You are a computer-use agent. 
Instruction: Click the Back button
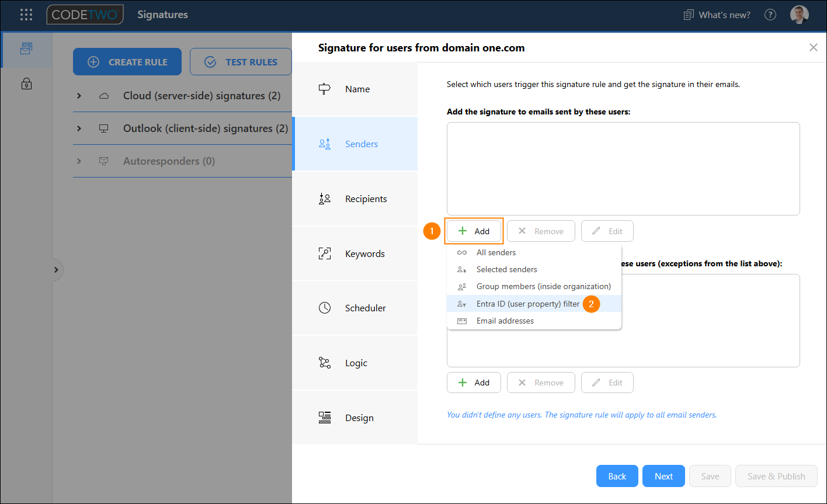pos(617,476)
